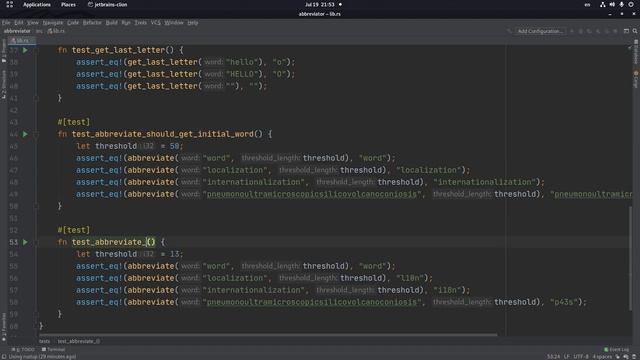This screenshot has height=360, width=640.
Task: Click the Search Everywhere magnifier icon
Action: point(635,31)
